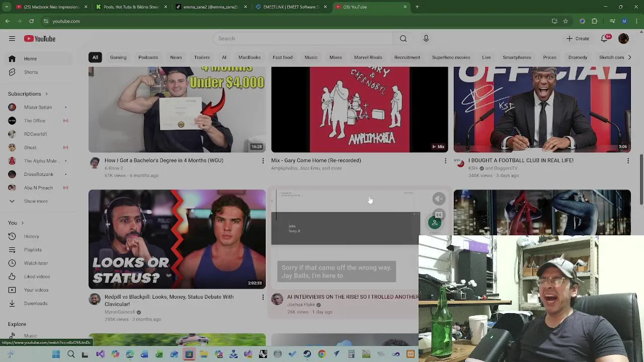The width and height of the screenshot is (644, 362).
Task: Open options for Redpill vs Blackpill video
Action: (263, 297)
